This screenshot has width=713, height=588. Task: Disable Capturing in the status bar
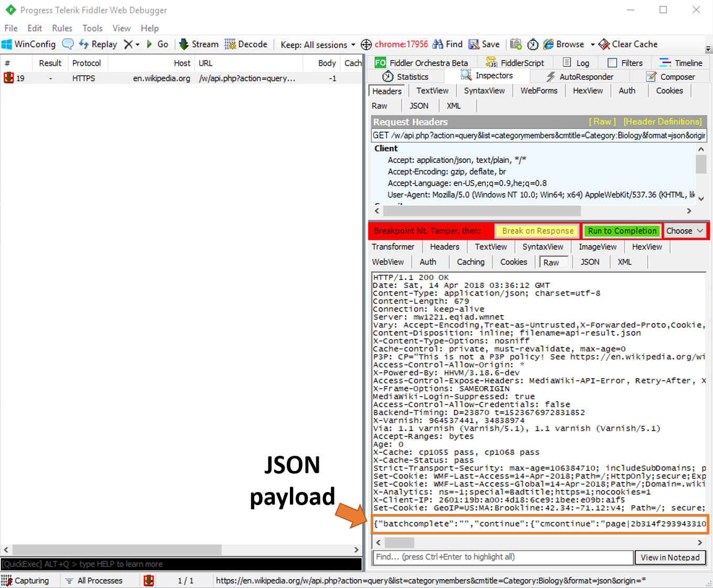point(27,581)
